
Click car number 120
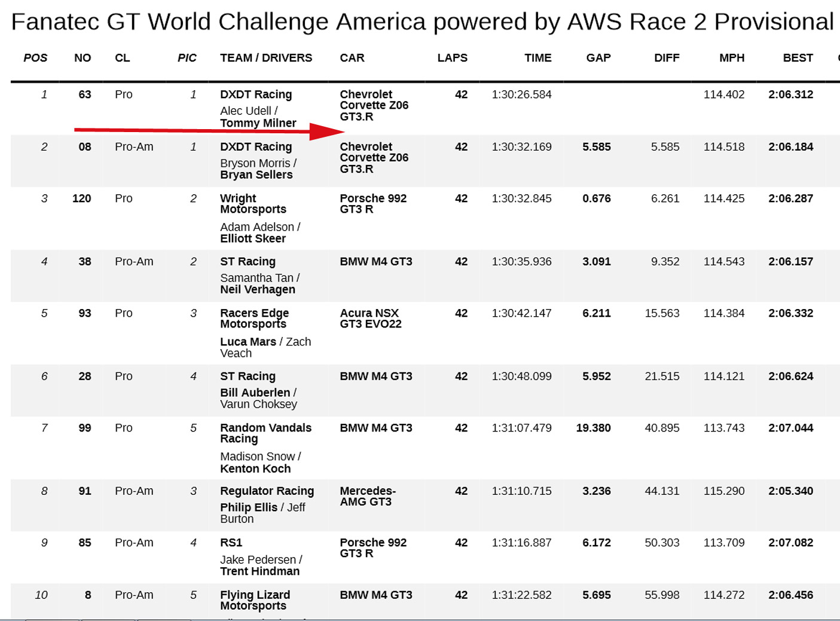[x=82, y=198]
